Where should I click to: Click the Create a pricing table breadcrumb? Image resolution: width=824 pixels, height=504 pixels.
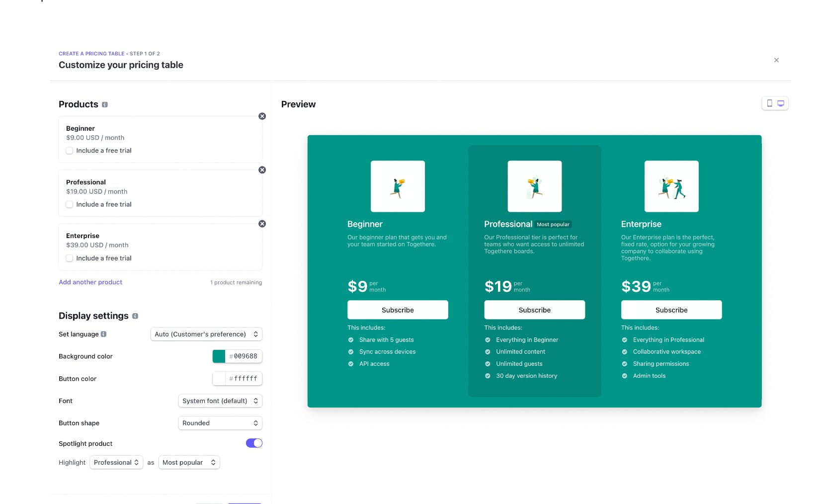pos(91,54)
